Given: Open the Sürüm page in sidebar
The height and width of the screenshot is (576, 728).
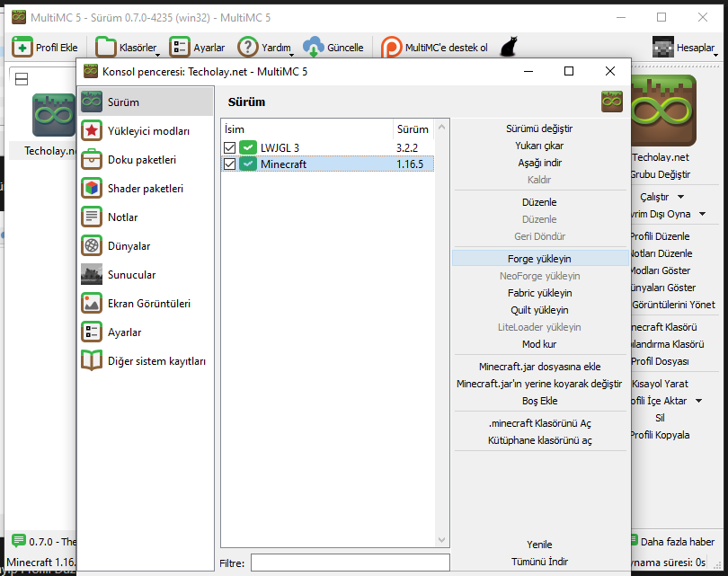Looking at the screenshot, I should pyautogui.click(x=146, y=102).
